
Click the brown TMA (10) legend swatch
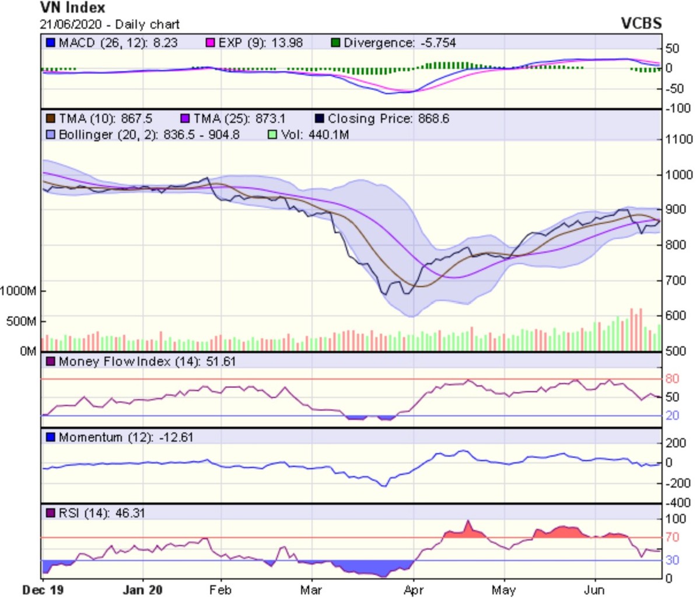coord(51,119)
